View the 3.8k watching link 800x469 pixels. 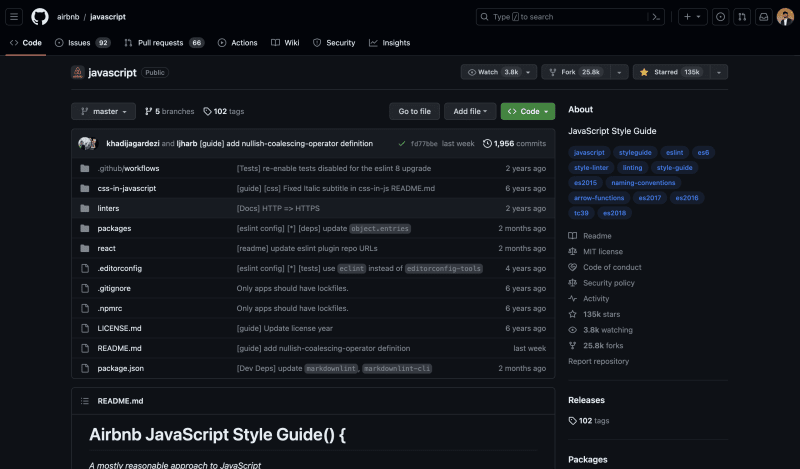[x=601, y=330]
